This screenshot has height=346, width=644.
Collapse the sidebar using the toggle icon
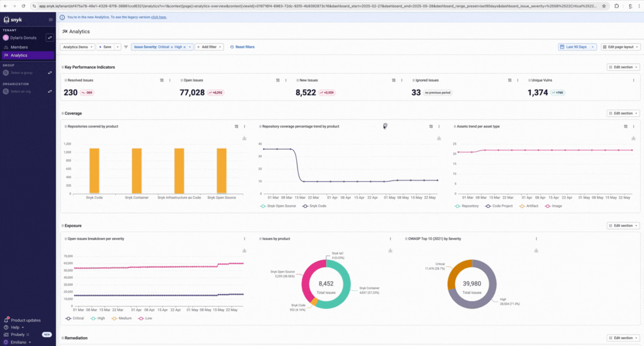(50, 20)
